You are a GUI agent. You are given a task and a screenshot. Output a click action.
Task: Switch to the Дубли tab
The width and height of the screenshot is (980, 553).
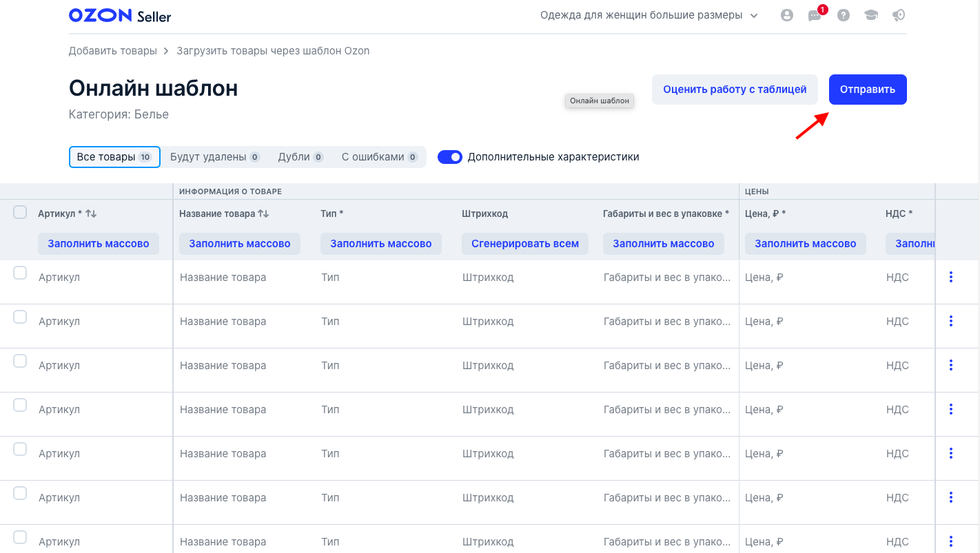point(300,157)
